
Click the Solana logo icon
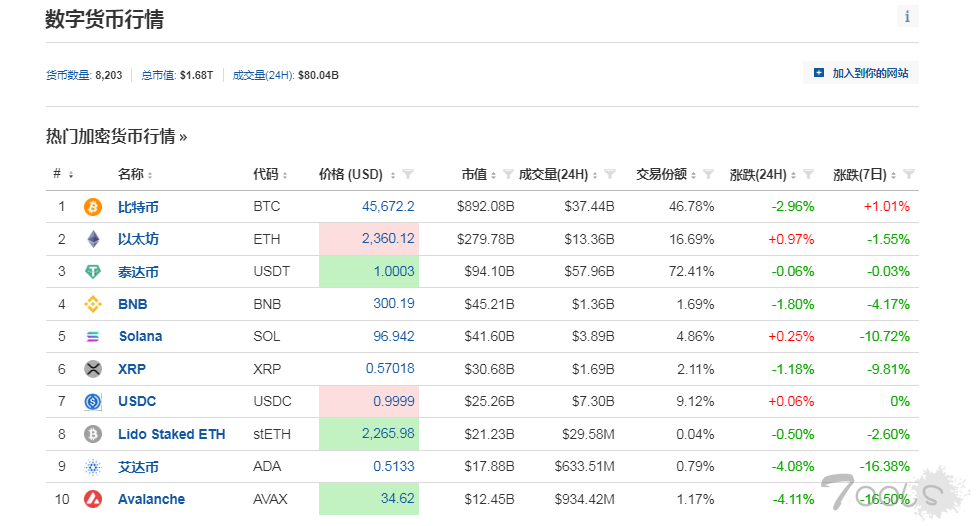(x=93, y=337)
